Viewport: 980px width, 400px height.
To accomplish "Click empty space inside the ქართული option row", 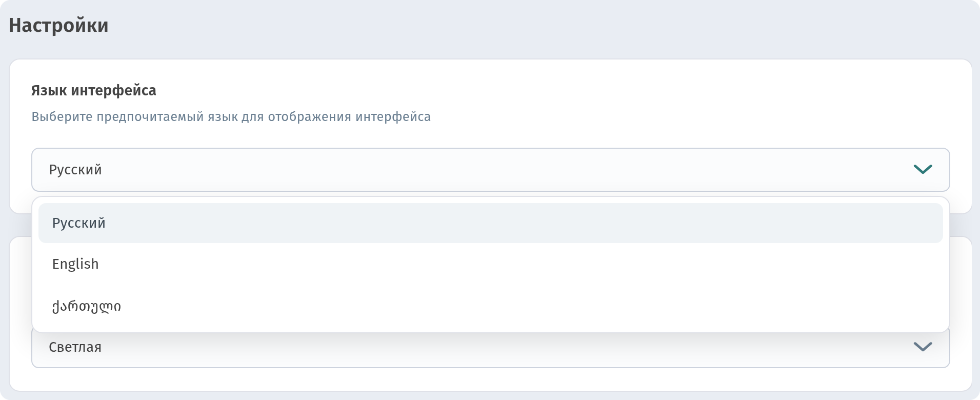I will pos(513,306).
